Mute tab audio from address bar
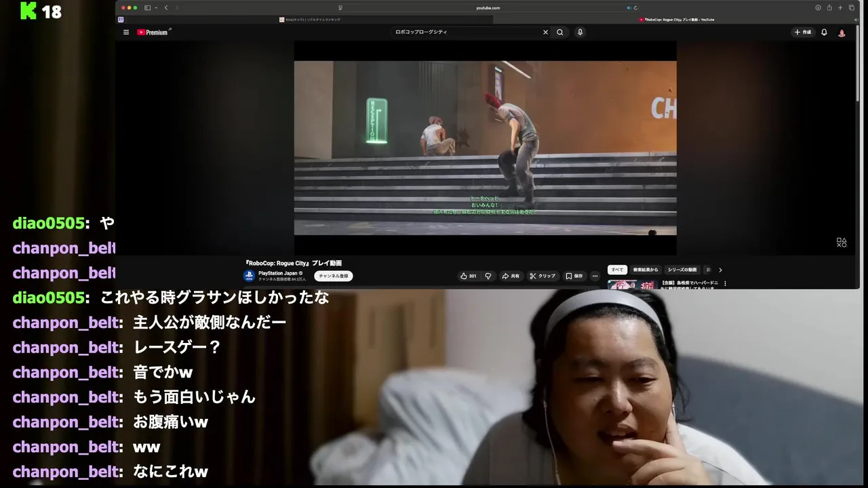This screenshot has height=488, width=868. point(629,7)
